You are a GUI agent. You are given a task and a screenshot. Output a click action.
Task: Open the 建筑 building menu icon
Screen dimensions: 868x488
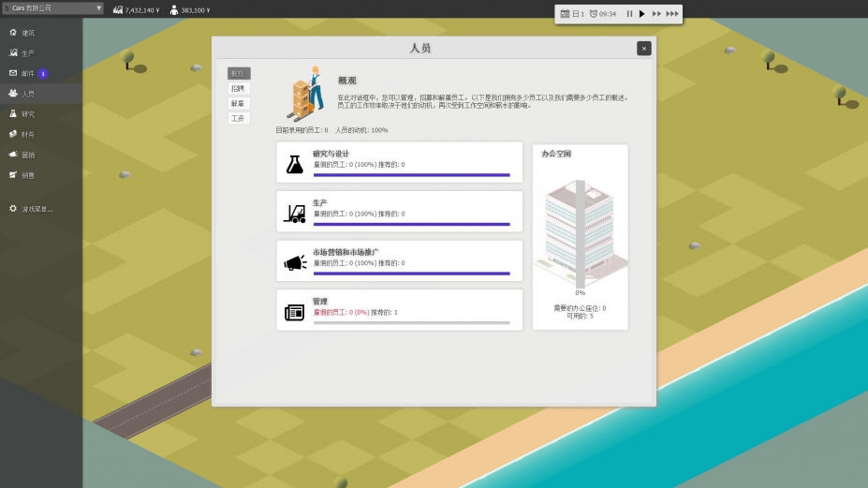13,33
